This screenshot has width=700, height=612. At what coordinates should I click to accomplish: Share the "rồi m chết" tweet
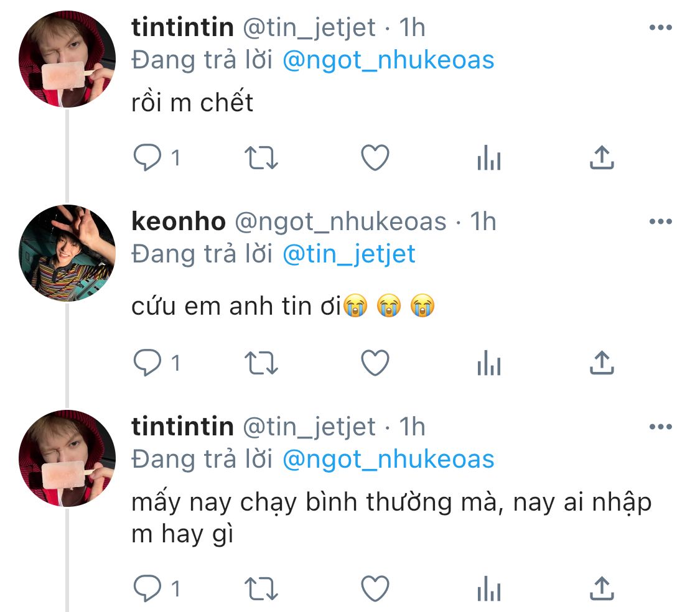point(602,158)
